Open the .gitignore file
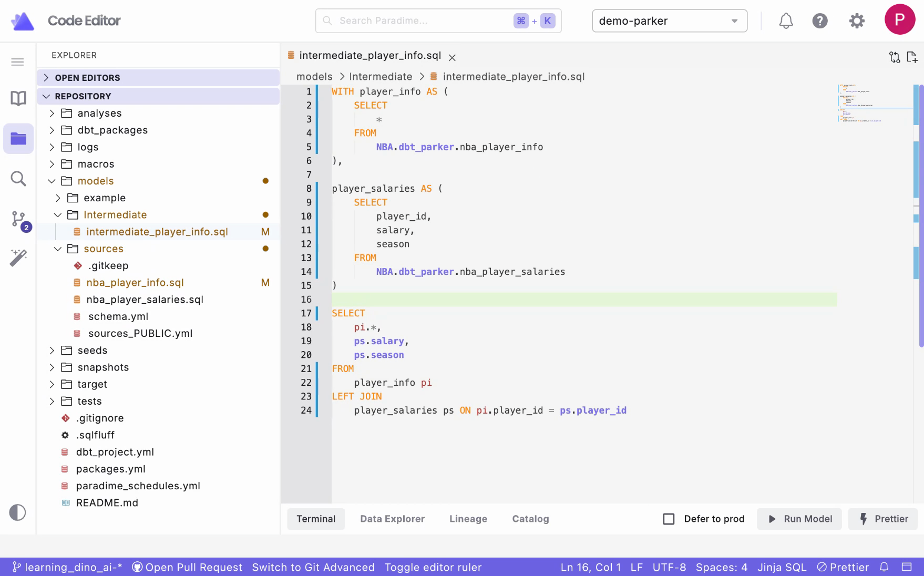The width and height of the screenshot is (924, 576). point(158,418)
